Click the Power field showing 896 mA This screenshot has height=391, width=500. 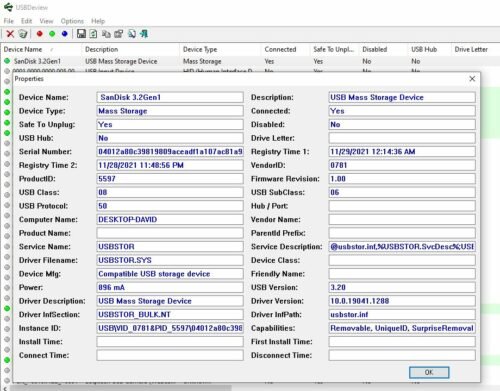[170, 287]
